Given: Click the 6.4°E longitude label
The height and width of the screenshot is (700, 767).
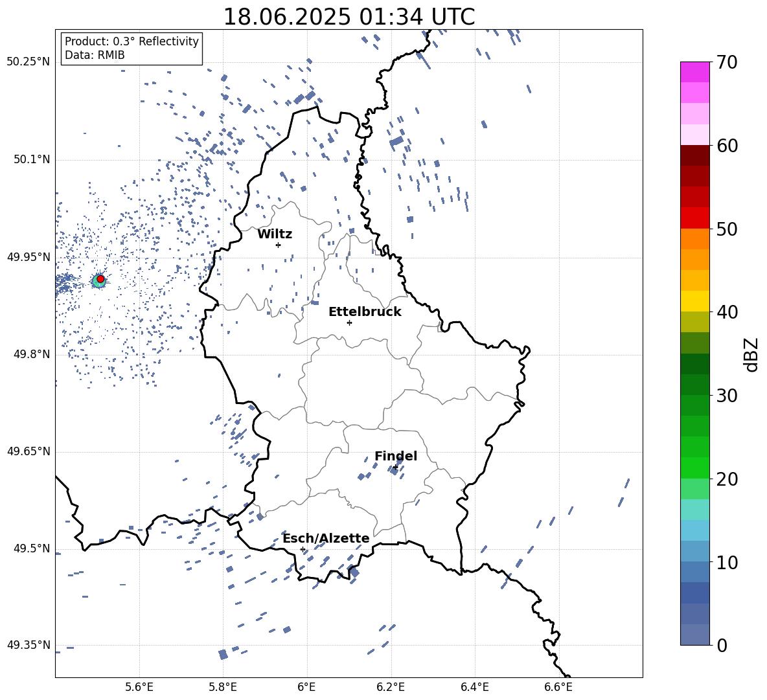Looking at the screenshot, I should pos(474,687).
